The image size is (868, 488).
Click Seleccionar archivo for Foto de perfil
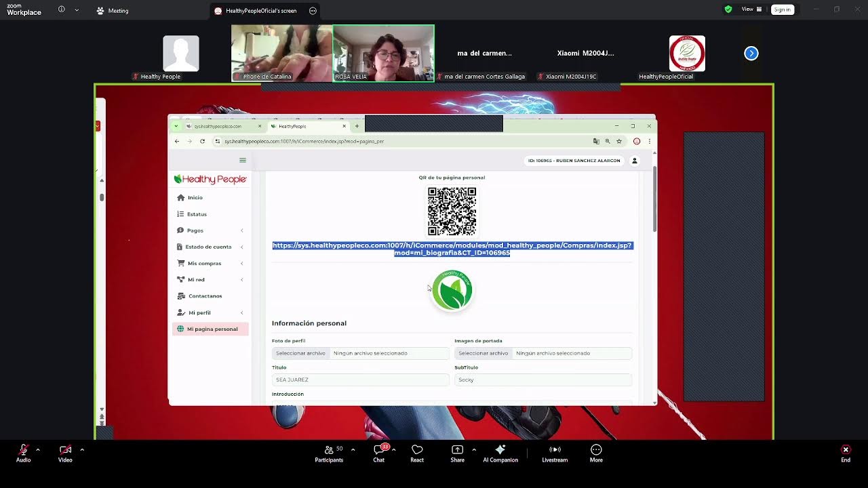pos(300,353)
